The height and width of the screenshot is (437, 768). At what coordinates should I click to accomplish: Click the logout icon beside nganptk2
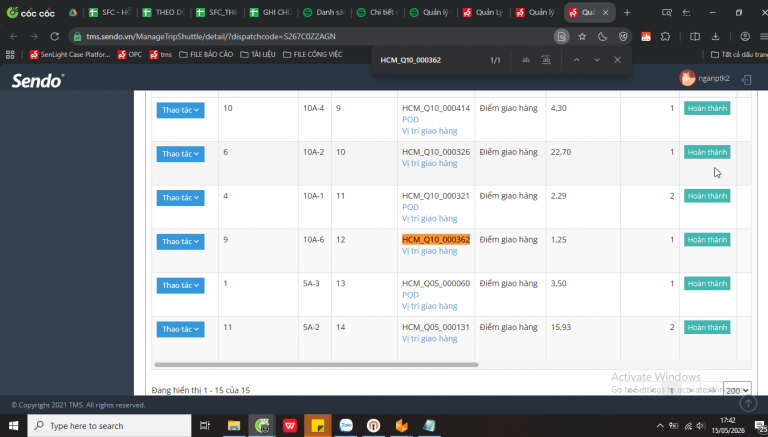tap(746, 80)
